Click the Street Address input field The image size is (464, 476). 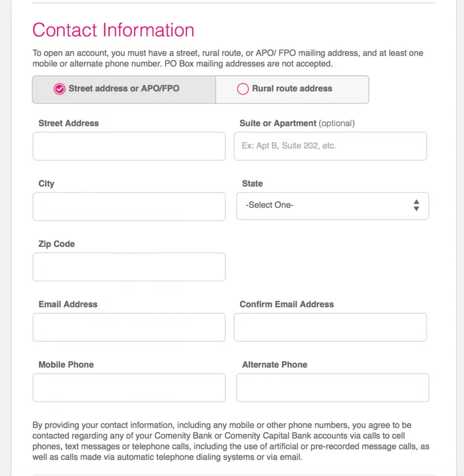coord(129,146)
